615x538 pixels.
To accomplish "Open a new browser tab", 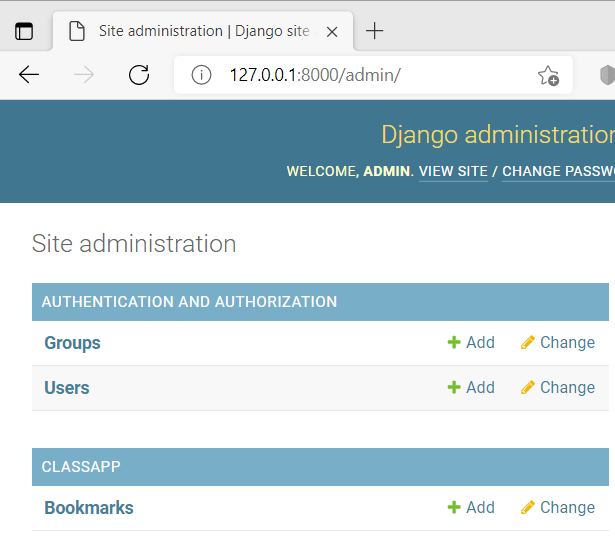I will click(x=374, y=31).
